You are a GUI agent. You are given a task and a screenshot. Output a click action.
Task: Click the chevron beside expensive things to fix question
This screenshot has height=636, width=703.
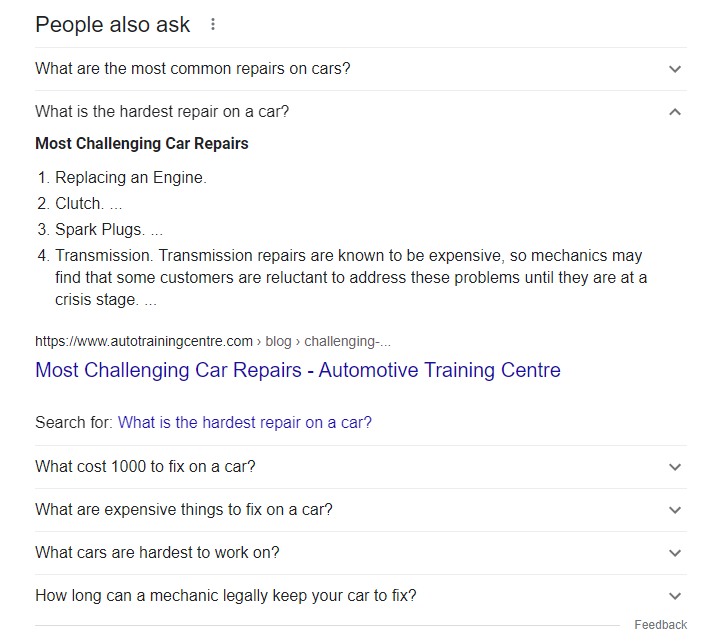pos(675,510)
